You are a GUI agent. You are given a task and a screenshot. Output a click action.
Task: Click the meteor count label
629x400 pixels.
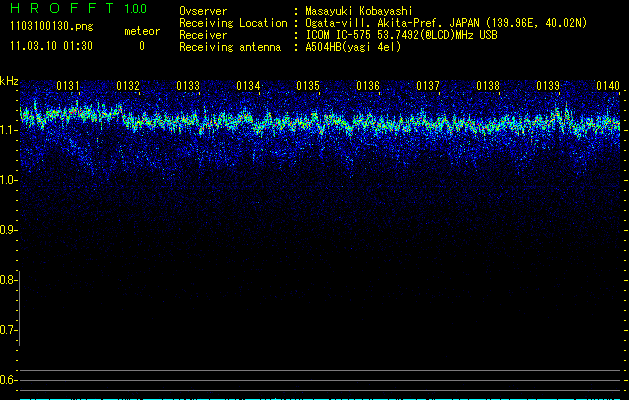click(141, 31)
